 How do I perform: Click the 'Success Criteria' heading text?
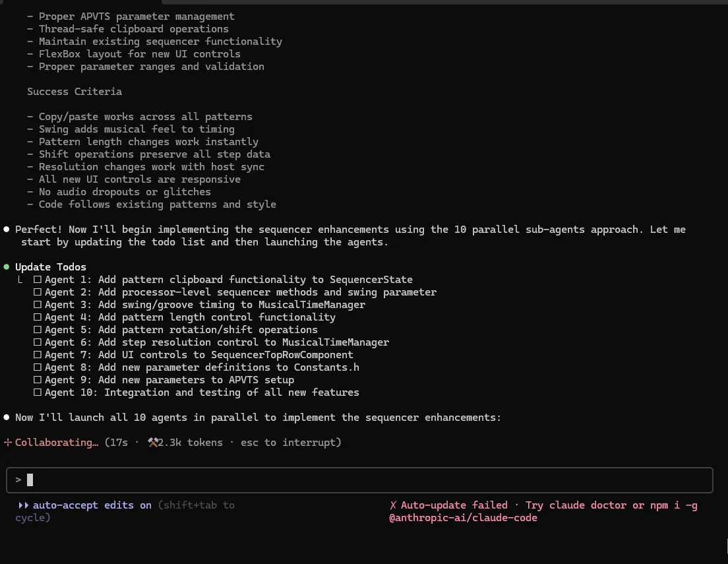point(75,92)
